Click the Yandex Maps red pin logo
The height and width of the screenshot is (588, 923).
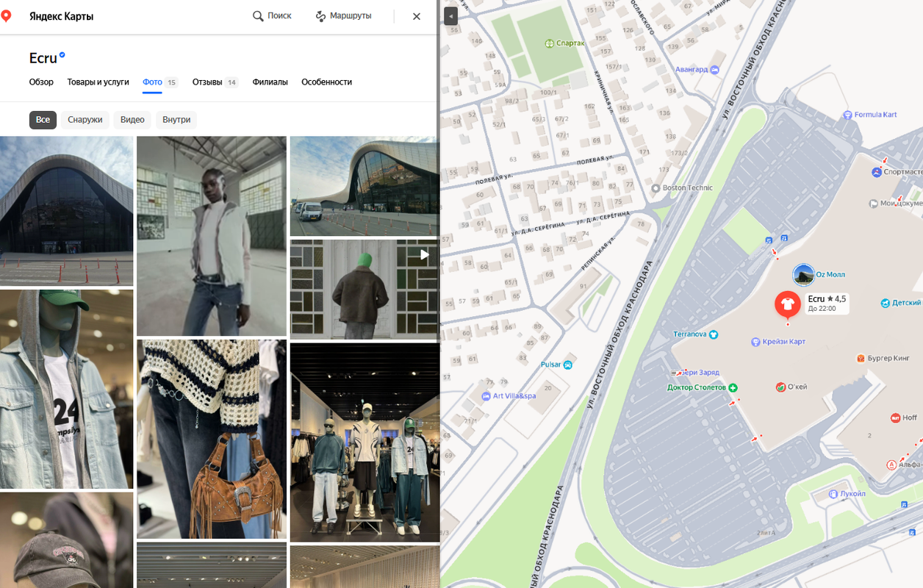coord(6,15)
